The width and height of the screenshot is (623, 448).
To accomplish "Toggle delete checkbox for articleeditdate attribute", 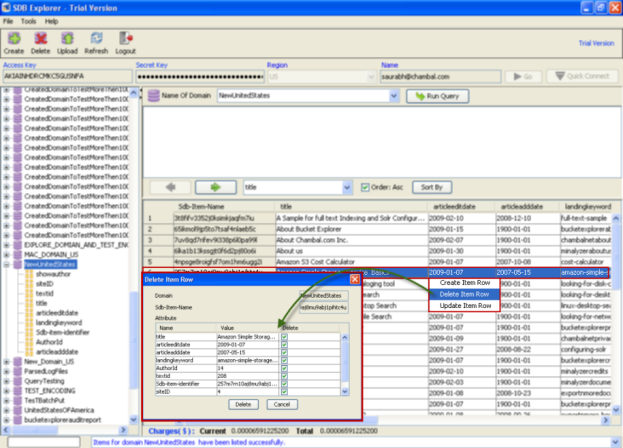I will click(284, 345).
